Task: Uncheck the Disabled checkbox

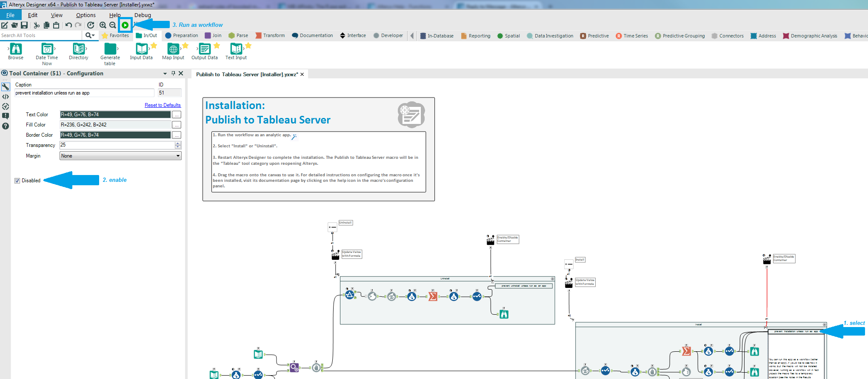Action: [17, 181]
